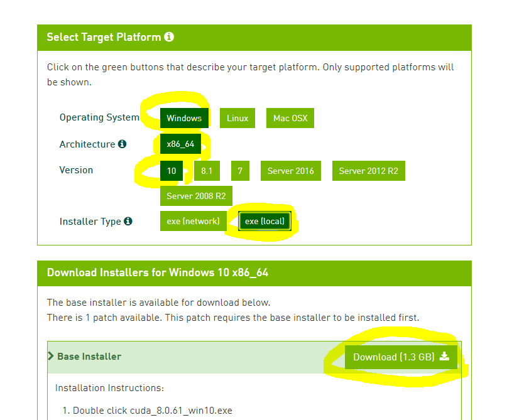Click the info icon beside Select Target Platform
The height and width of the screenshot is (420, 507).
(x=169, y=37)
